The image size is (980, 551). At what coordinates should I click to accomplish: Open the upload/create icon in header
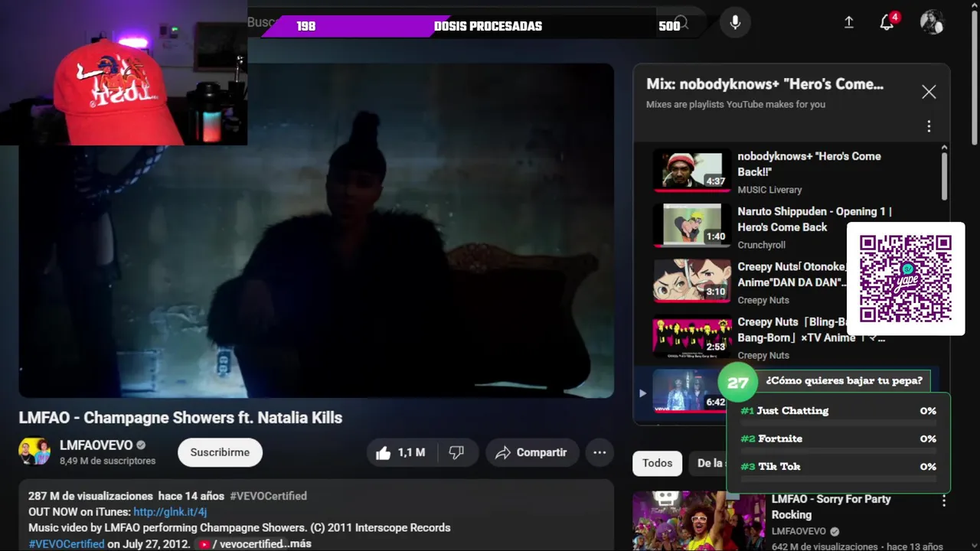pyautogui.click(x=848, y=22)
